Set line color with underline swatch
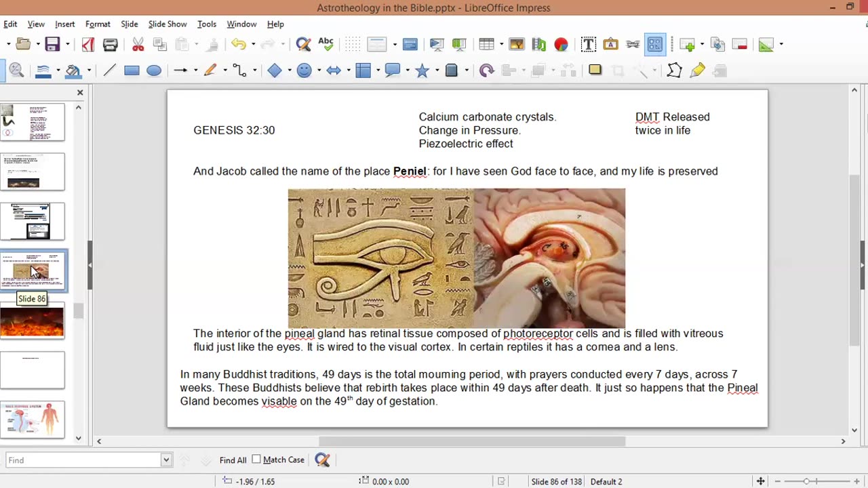This screenshot has height=488, width=868. (43, 70)
